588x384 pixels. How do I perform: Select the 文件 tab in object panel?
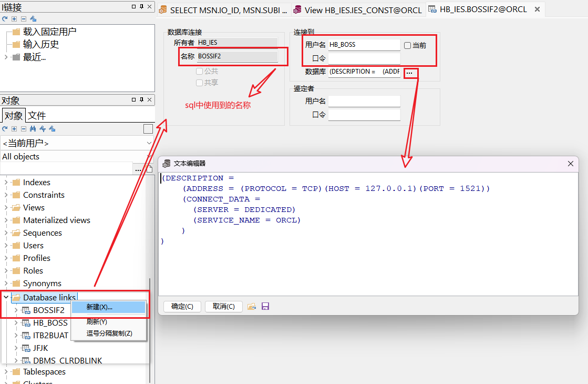(37, 116)
